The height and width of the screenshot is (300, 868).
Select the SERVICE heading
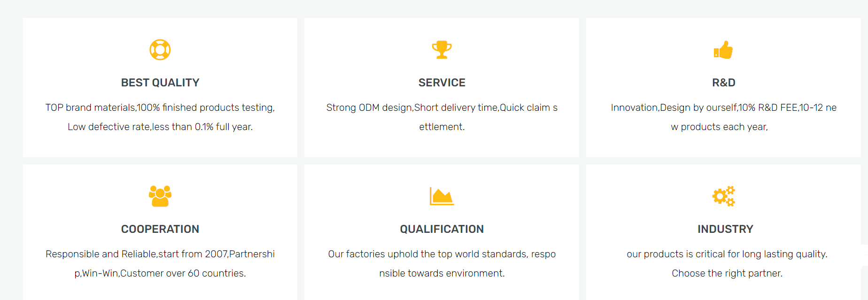tap(442, 83)
